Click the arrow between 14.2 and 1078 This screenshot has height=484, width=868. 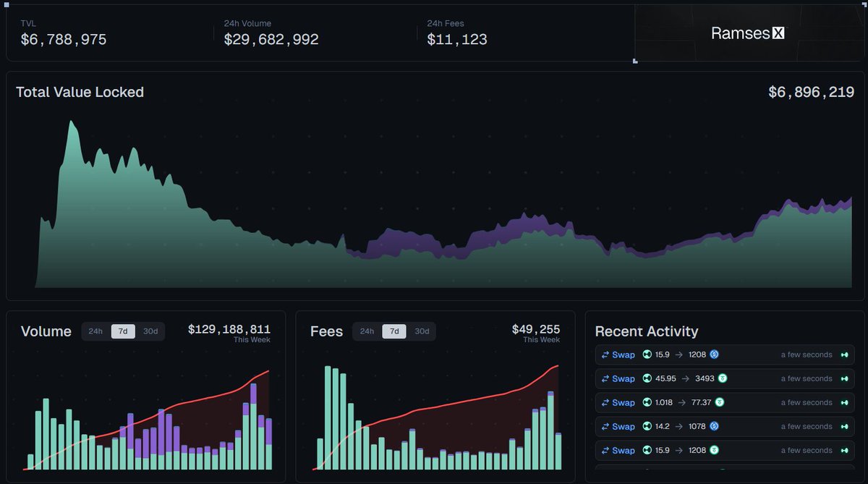678,426
